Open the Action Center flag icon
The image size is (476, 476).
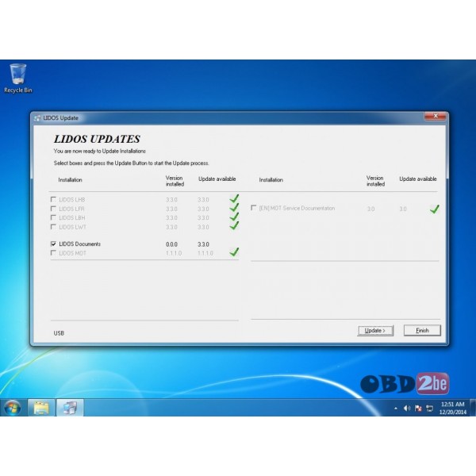click(418, 409)
